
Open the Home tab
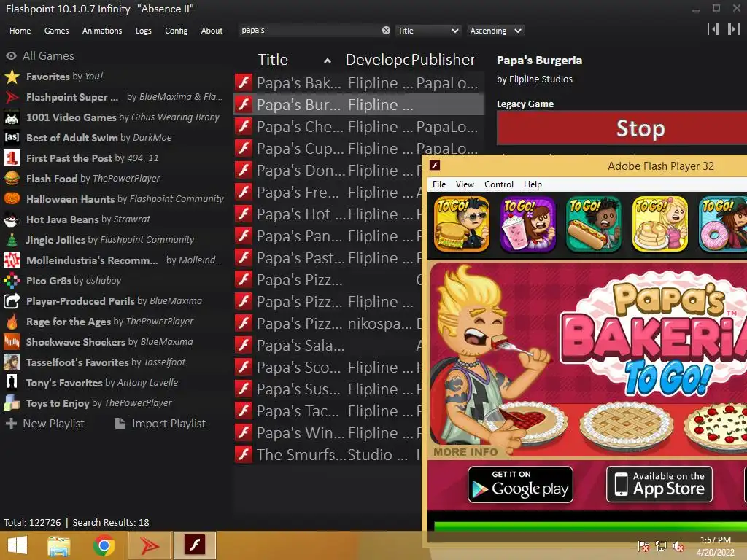click(x=20, y=31)
